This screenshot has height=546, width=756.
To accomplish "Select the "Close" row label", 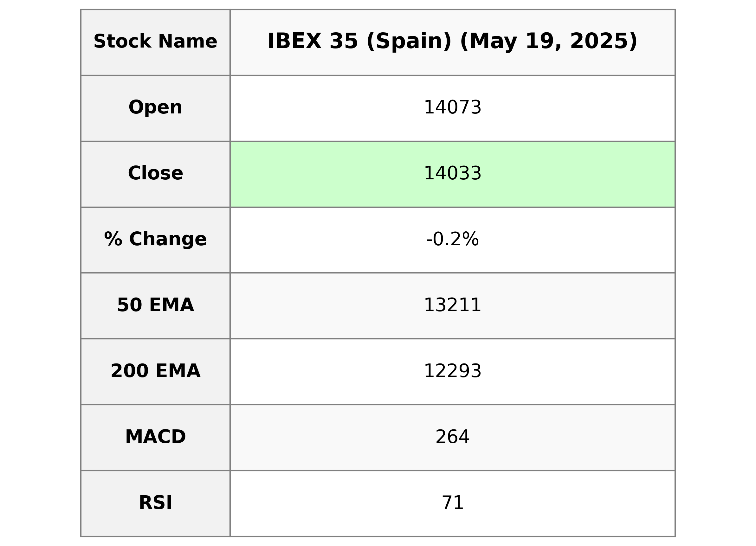I will click(x=155, y=174).
